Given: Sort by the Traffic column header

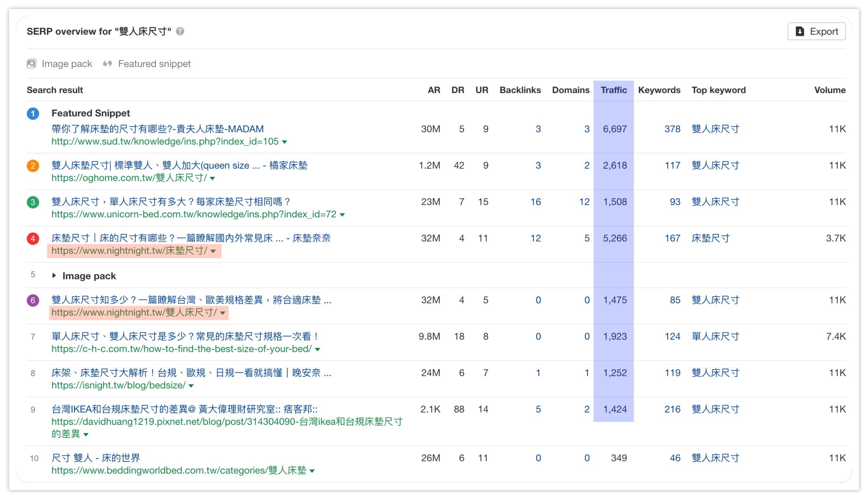Looking at the screenshot, I should point(614,90).
